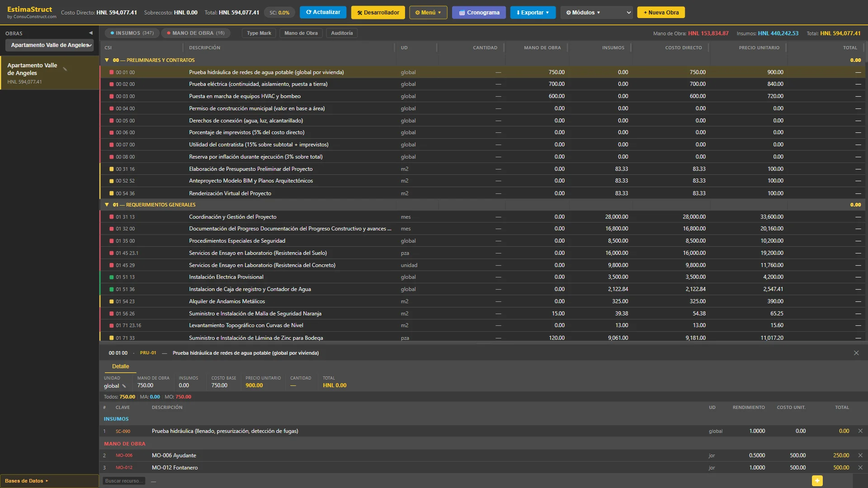This screenshot has width=868, height=488.
Task: Click the Actualizar button
Action: pos(323,12)
